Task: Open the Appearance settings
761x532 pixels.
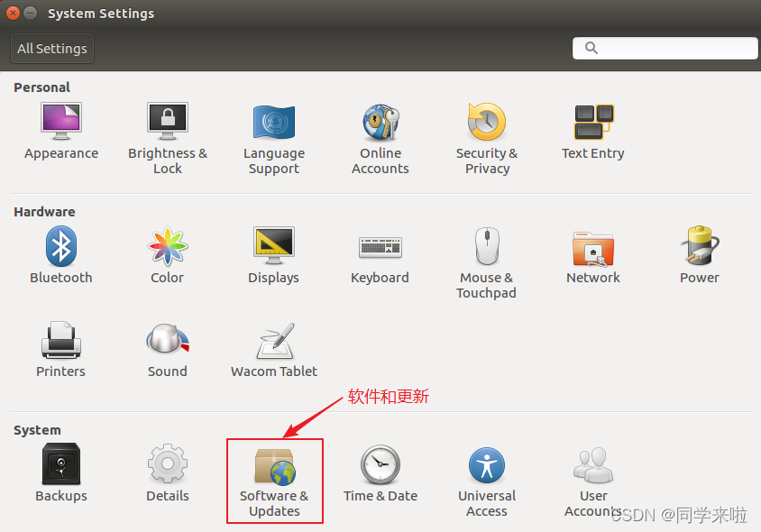Action: tap(61, 131)
